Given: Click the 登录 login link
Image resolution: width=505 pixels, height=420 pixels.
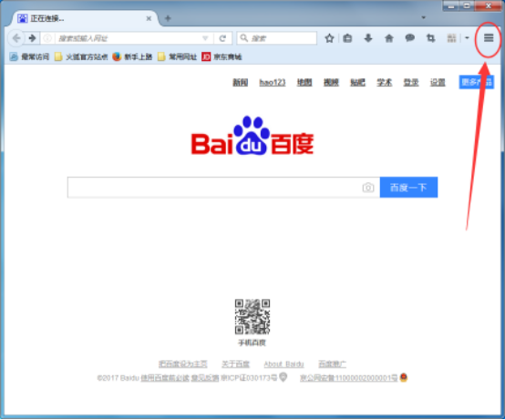Looking at the screenshot, I should tap(411, 82).
